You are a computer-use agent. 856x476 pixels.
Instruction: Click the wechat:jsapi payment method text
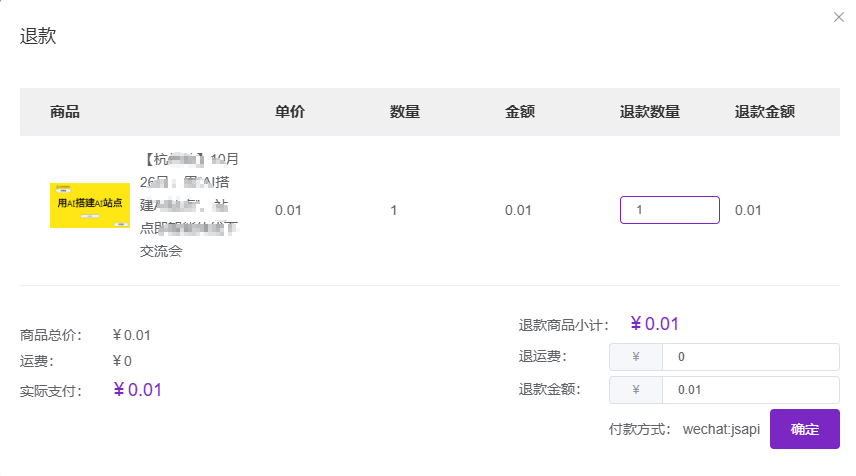point(721,430)
